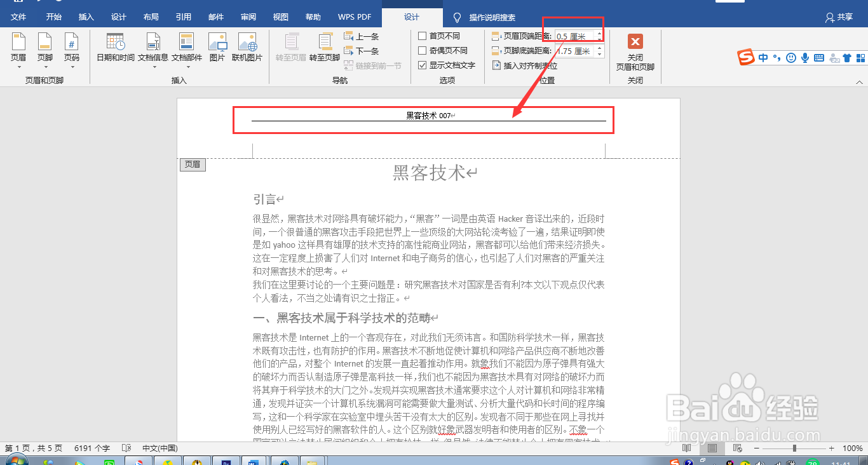The width and height of the screenshot is (868, 465).
Task: Click the zoom out minus button
Action: coord(756,448)
